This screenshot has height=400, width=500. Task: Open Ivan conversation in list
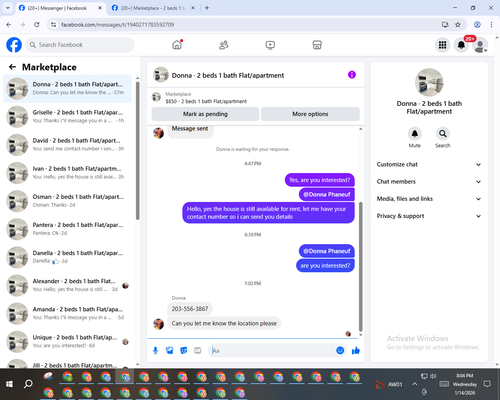(67, 173)
